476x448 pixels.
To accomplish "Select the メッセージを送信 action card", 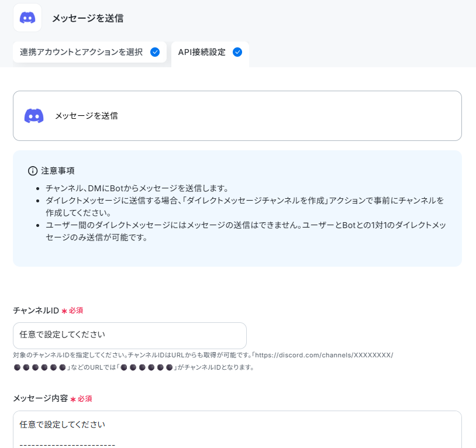I will tap(237, 116).
